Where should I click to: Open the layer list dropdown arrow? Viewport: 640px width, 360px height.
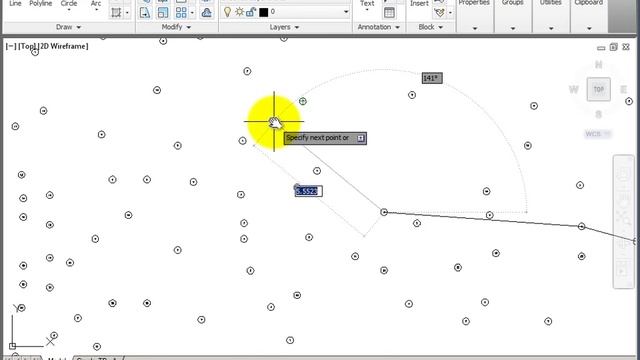[x=346, y=12]
